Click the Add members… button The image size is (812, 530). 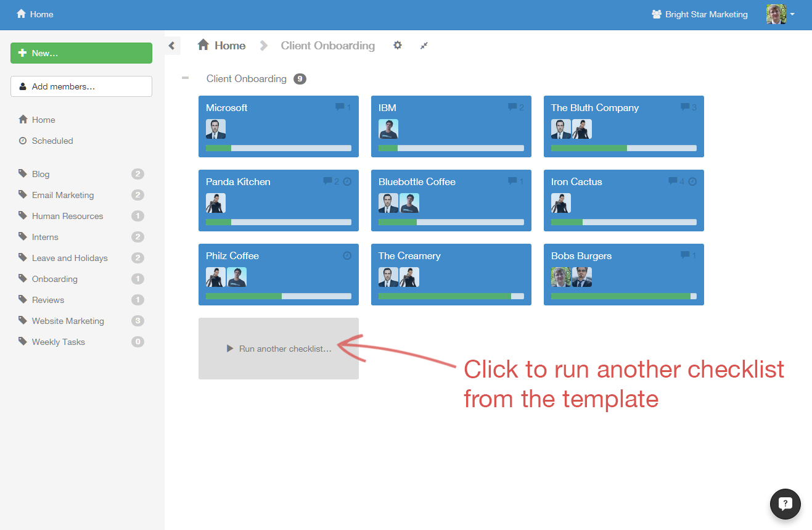[x=81, y=86]
